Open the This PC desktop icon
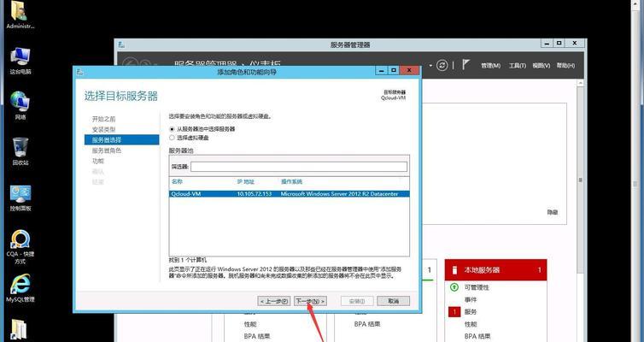This screenshot has height=342, width=644. coord(20,61)
